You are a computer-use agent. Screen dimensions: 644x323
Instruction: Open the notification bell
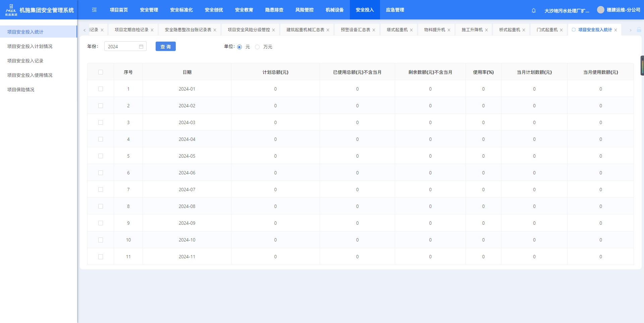[534, 11]
